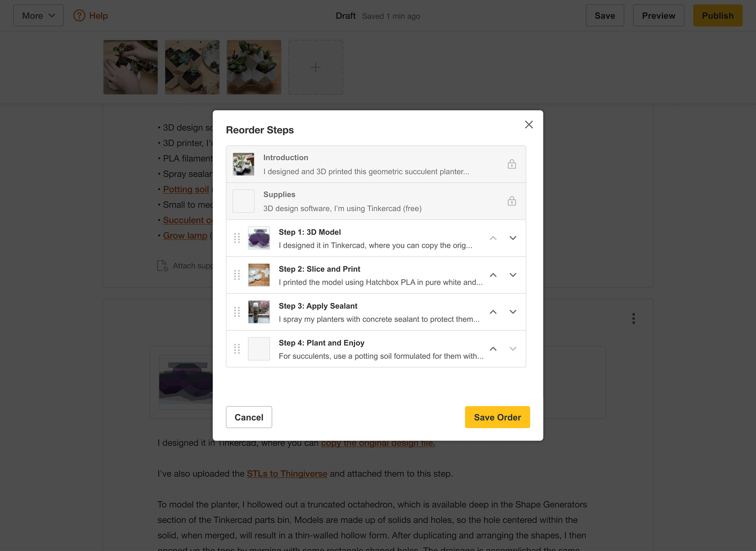Open step options three-dot menu
The height and width of the screenshot is (551, 756).
[x=633, y=318]
